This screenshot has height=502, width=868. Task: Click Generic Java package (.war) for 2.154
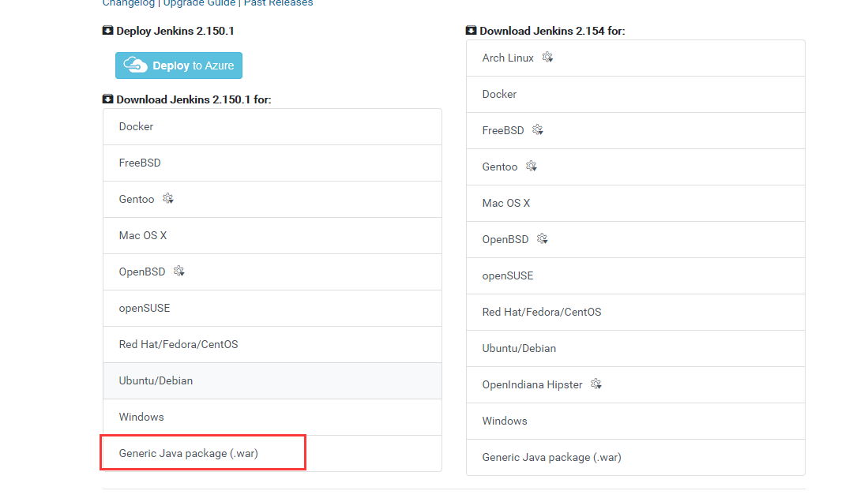[552, 457]
